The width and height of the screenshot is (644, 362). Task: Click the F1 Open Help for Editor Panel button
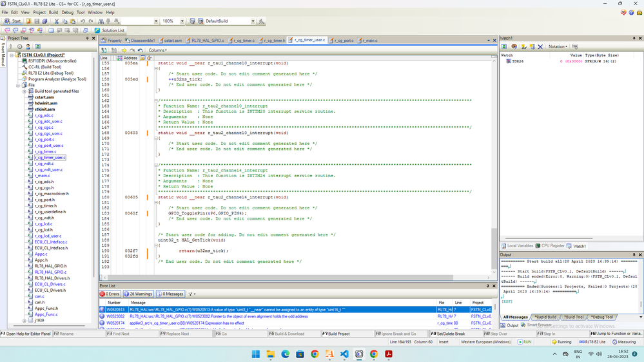point(26,334)
